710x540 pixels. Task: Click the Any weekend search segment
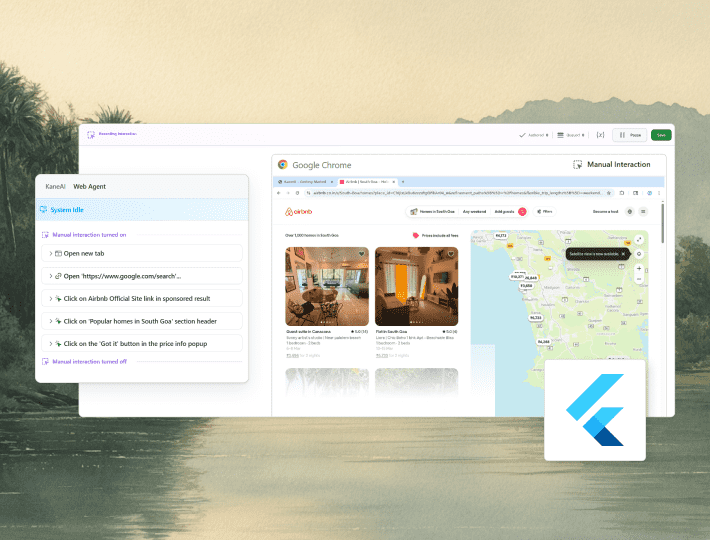click(x=474, y=211)
